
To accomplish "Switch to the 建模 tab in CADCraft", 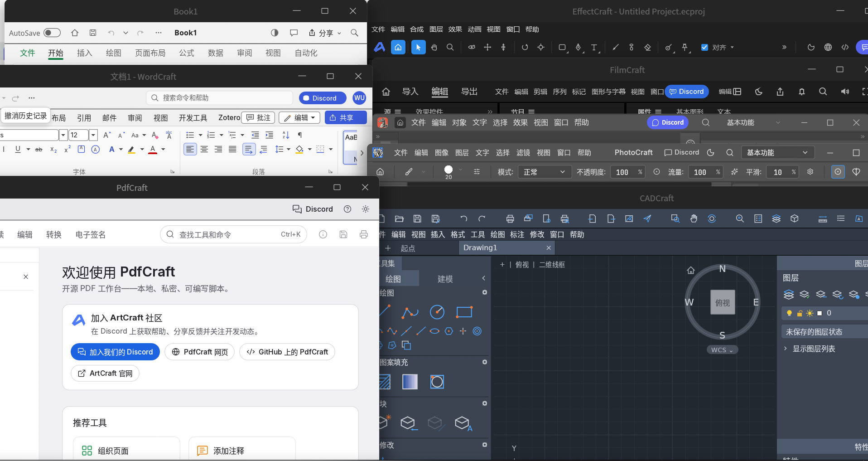I will pyautogui.click(x=445, y=279).
